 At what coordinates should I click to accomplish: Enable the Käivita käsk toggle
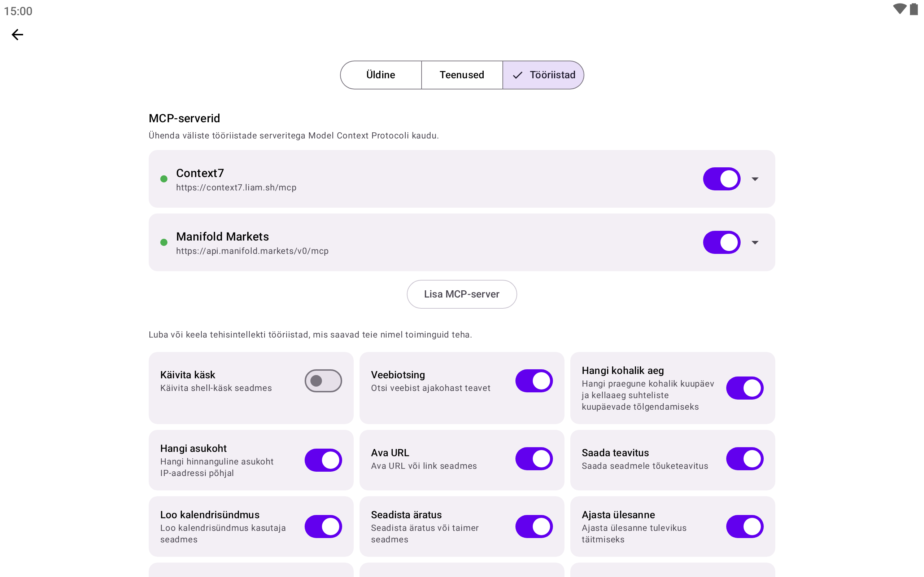[323, 381]
